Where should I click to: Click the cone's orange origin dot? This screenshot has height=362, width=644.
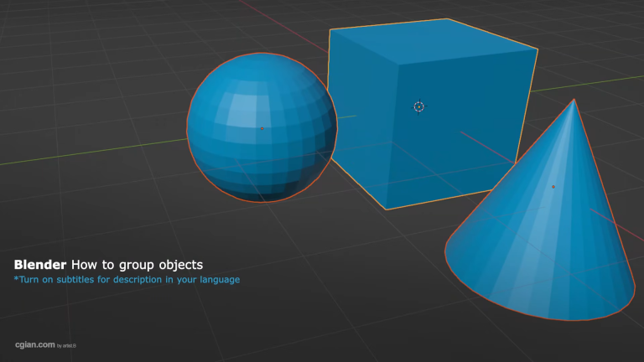coord(553,187)
